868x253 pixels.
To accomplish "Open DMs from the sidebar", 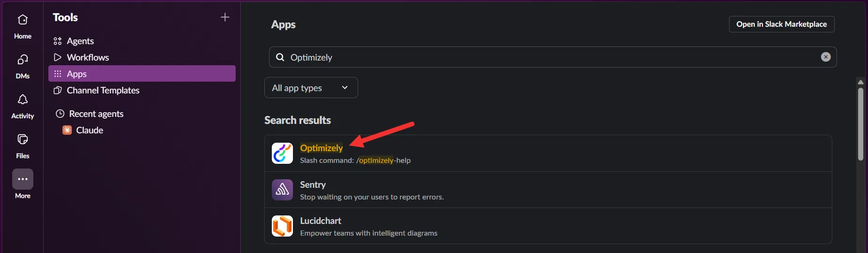I will (23, 60).
